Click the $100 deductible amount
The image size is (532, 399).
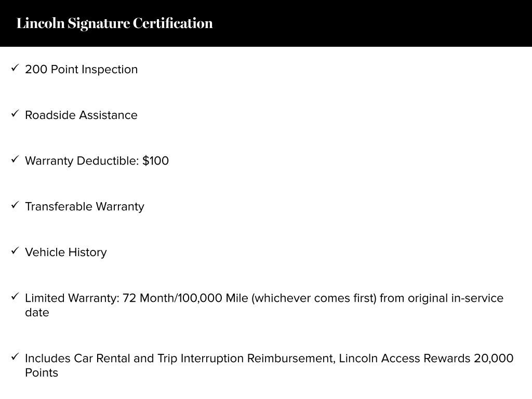pyautogui.click(x=155, y=161)
